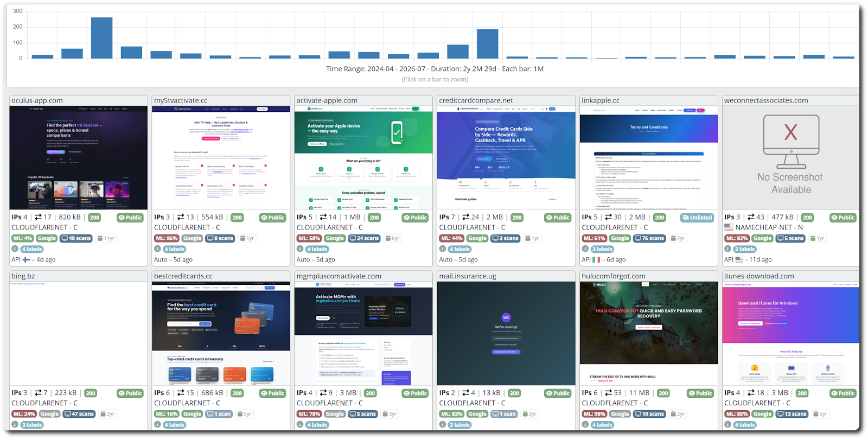The width and height of the screenshot is (868, 439).
Task: Click info icon on itunes-download.com card
Action: (728, 424)
